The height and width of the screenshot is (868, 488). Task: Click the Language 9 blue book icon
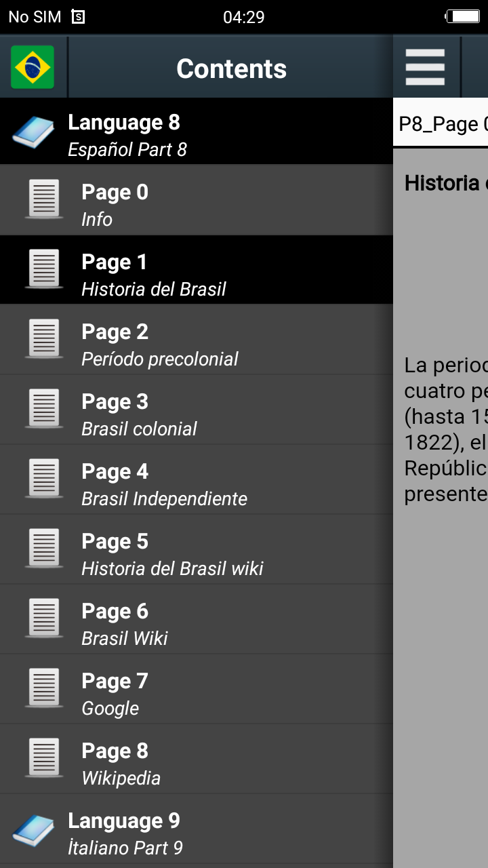pyautogui.click(x=33, y=831)
